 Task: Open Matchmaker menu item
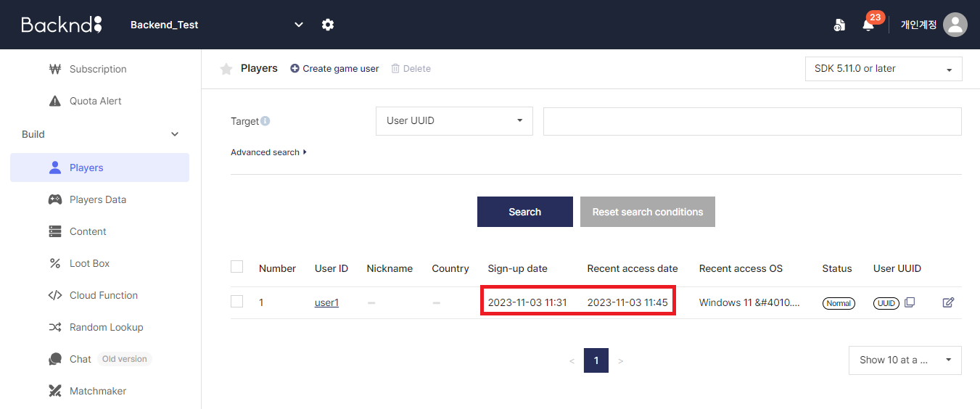click(99, 391)
